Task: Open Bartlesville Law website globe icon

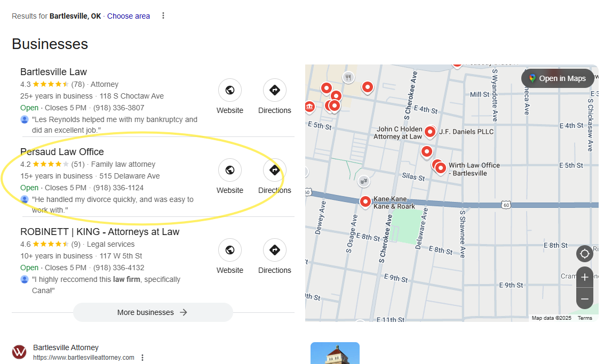Action: (230, 90)
